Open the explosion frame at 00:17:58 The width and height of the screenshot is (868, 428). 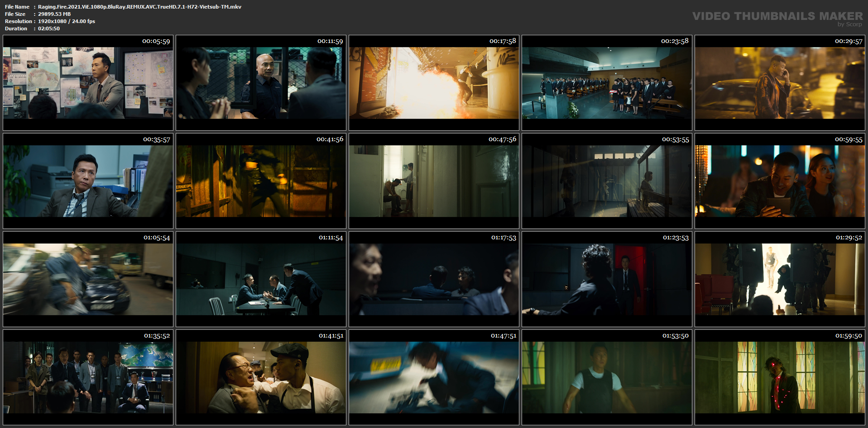[434, 83]
